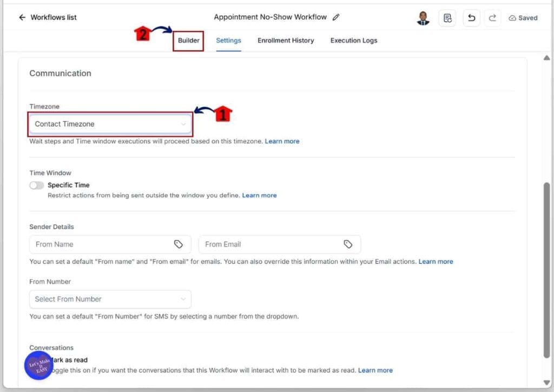The image size is (554, 392).
Task: Open Learn more link for Sender Details
Action: pyautogui.click(x=436, y=262)
